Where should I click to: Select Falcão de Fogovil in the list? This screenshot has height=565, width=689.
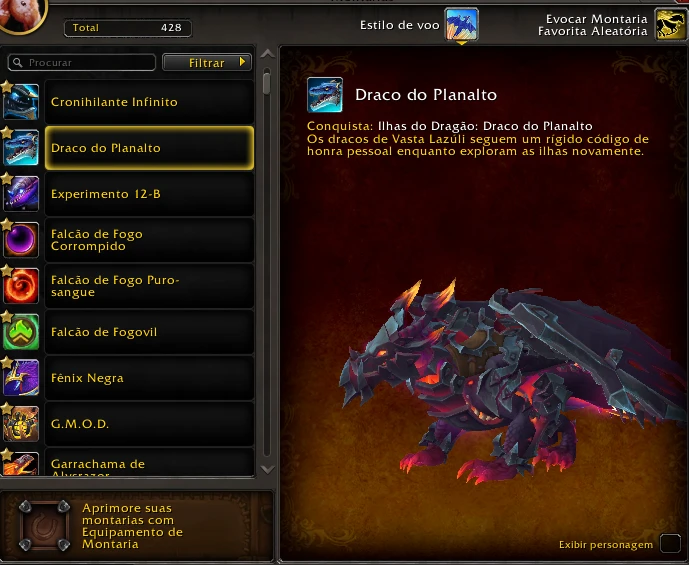click(x=149, y=332)
